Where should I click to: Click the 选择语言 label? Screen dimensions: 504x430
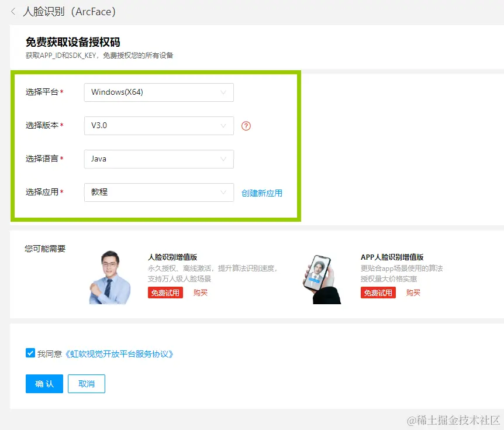coord(42,159)
